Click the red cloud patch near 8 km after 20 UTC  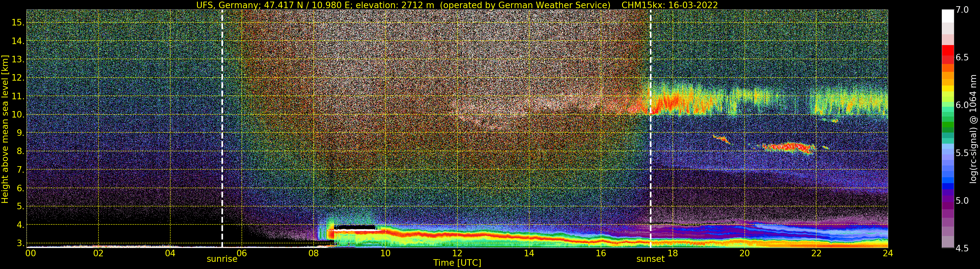[789, 147]
